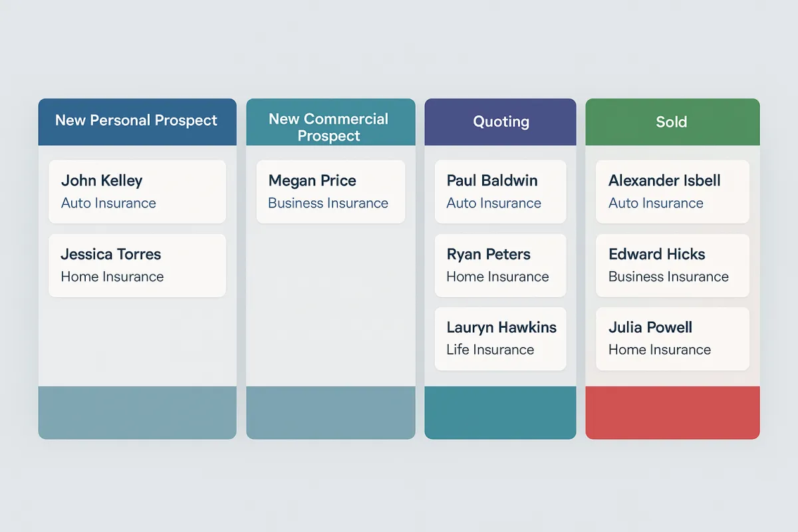Select the Sold column header
This screenshot has width=798, height=532.
pyautogui.click(x=672, y=122)
